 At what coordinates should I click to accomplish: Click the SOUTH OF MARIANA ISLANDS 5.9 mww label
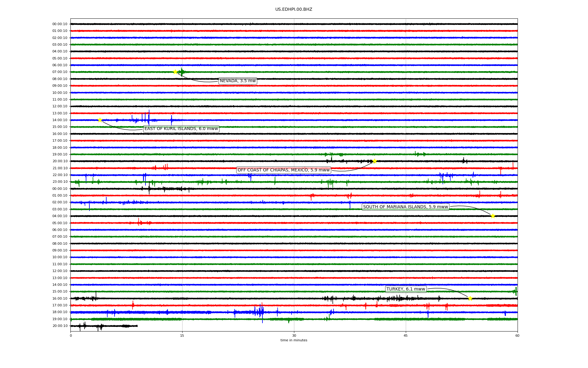(405, 207)
